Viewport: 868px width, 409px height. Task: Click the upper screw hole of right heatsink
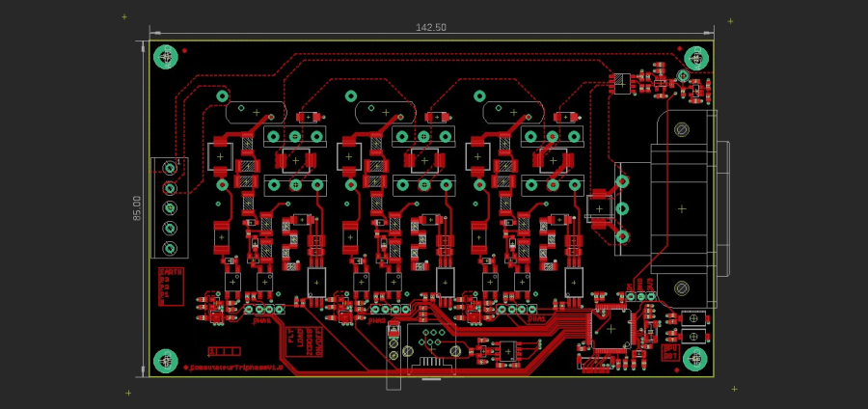pyautogui.click(x=682, y=129)
